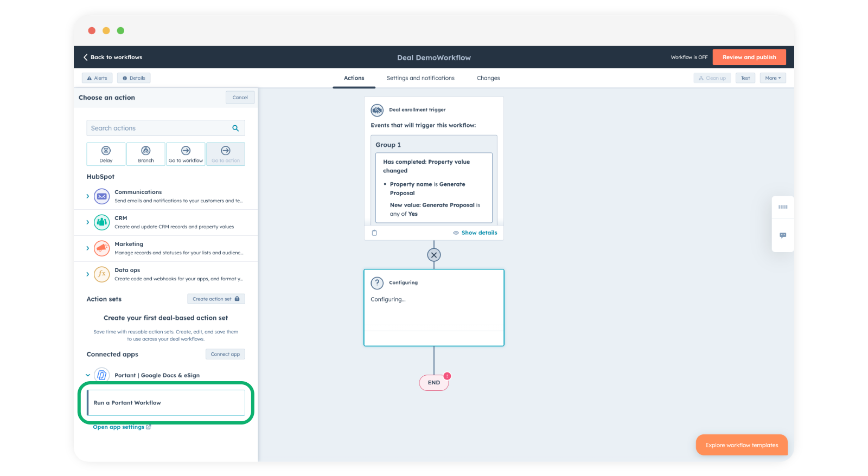The height and width of the screenshot is (476, 868).
Task: Click the search magnifier icon
Action: (235, 128)
